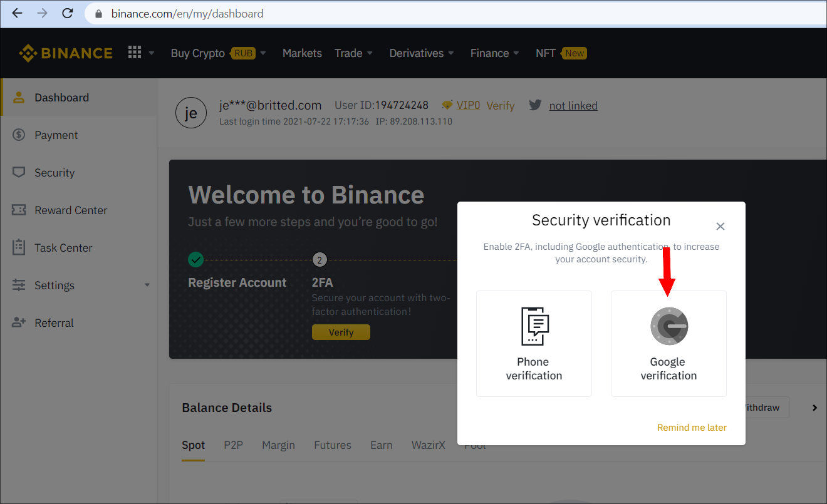The width and height of the screenshot is (827, 504).
Task: Open Task Center in the sidebar
Action: [78, 248]
